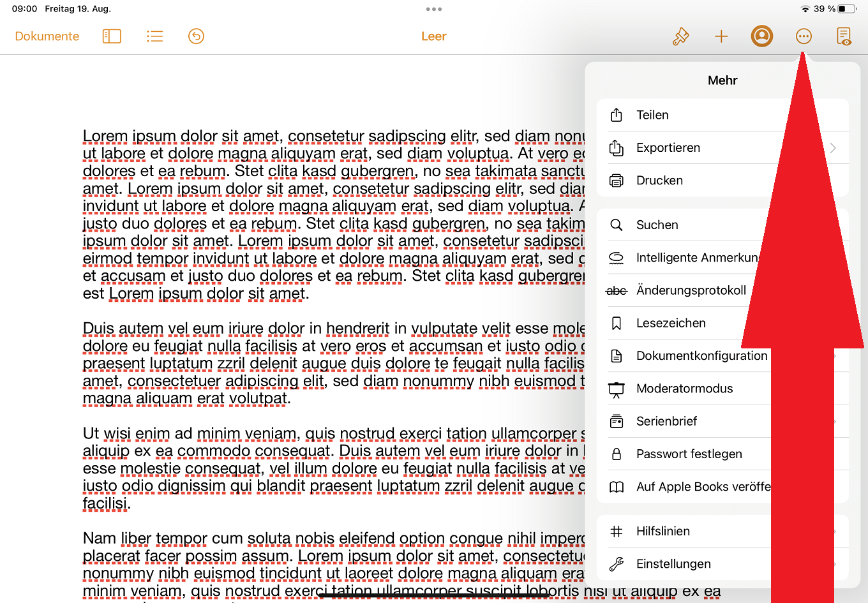Screen dimensions: 868x603
Task: Open the collaboration person icon
Action: (x=762, y=36)
